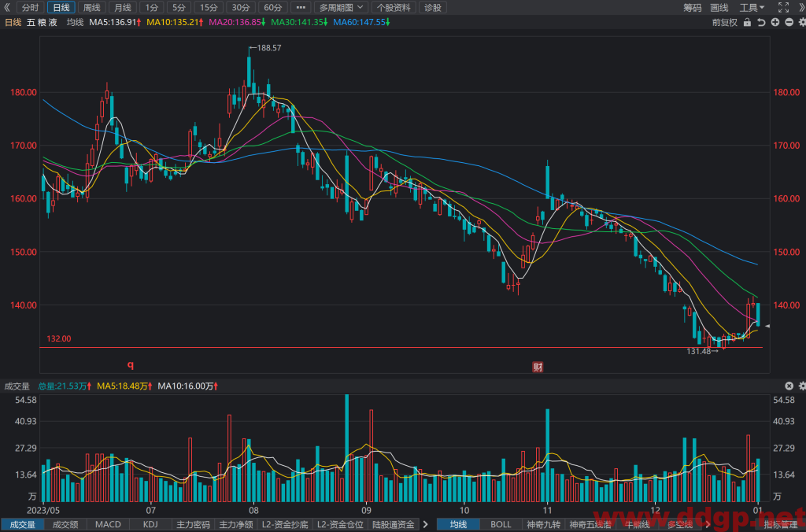This screenshot has height=532, width=806.
Task: Select 月线 monthly chart period
Action: point(122,8)
